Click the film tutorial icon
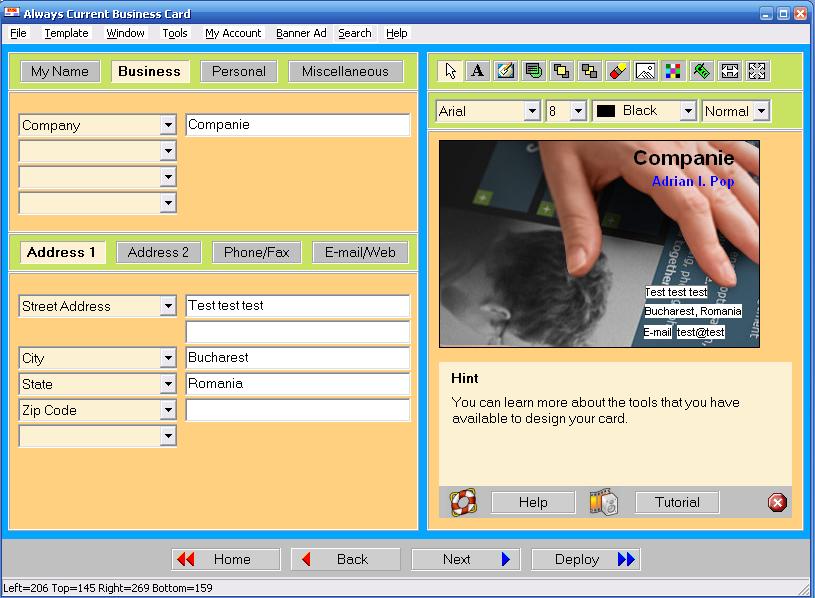This screenshot has width=815, height=598. 603,502
